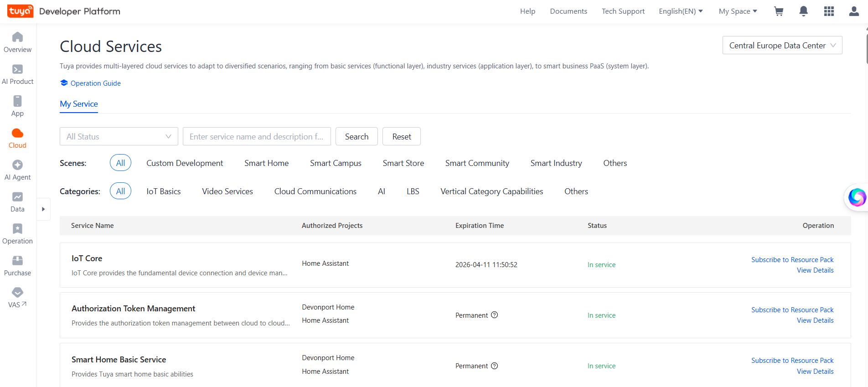868x387 pixels.
Task: Click the floating AI assistant icon
Action: point(857,197)
